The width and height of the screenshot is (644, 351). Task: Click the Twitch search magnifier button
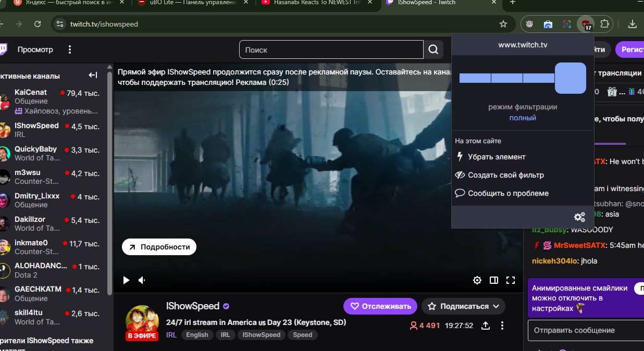click(433, 49)
